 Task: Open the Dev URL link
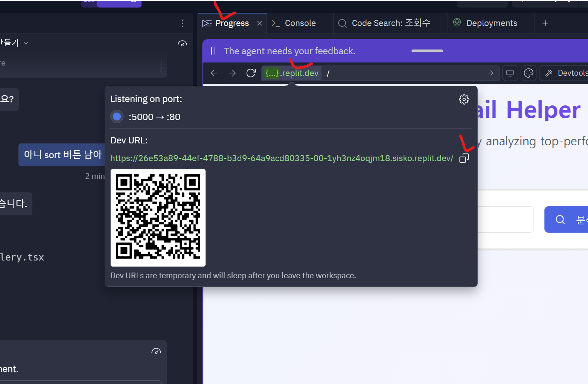282,158
